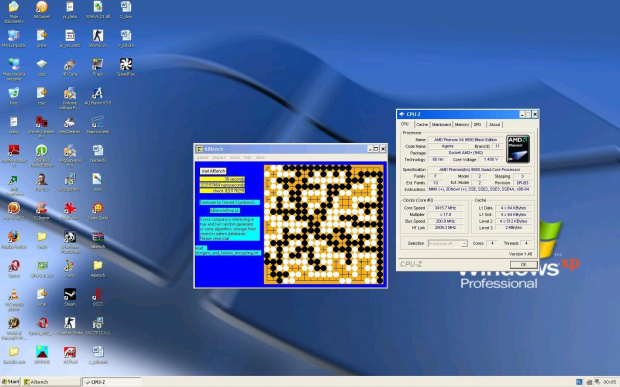Switch to the Mainboard tab in CPU-Z

coord(441,125)
